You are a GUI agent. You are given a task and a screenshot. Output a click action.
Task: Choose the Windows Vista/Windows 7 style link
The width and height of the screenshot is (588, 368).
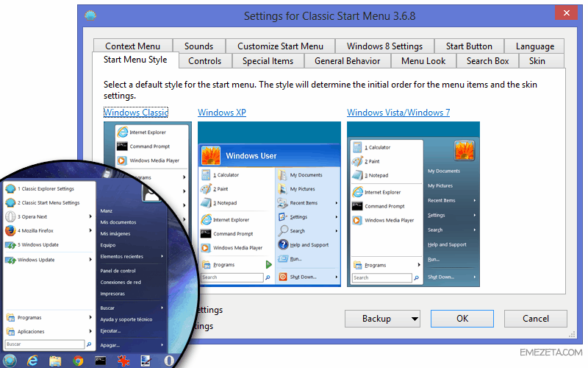coord(398,113)
